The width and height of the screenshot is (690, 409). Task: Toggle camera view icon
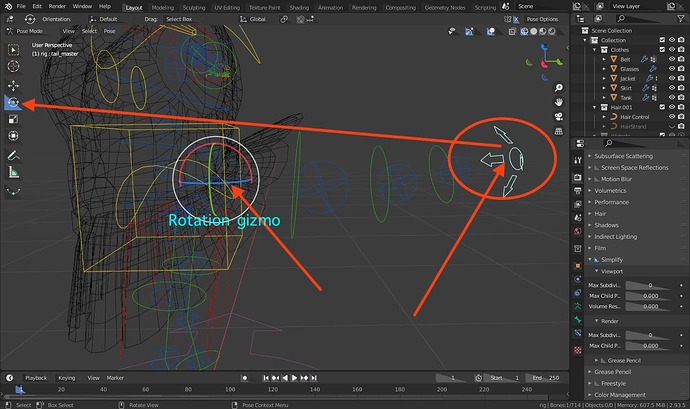click(x=558, y=117)
